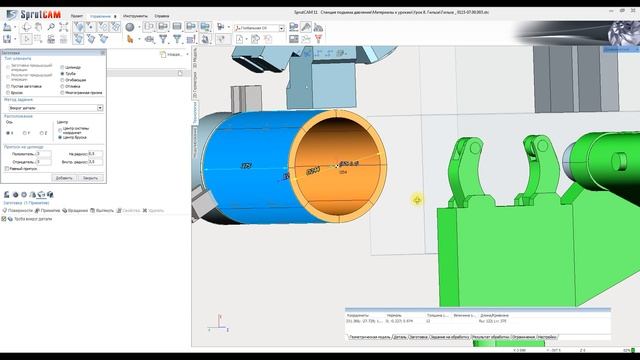The image size is (640, 360).
Task: Expand the arrow beside the orange hand icon
Action: click(139, 39)
